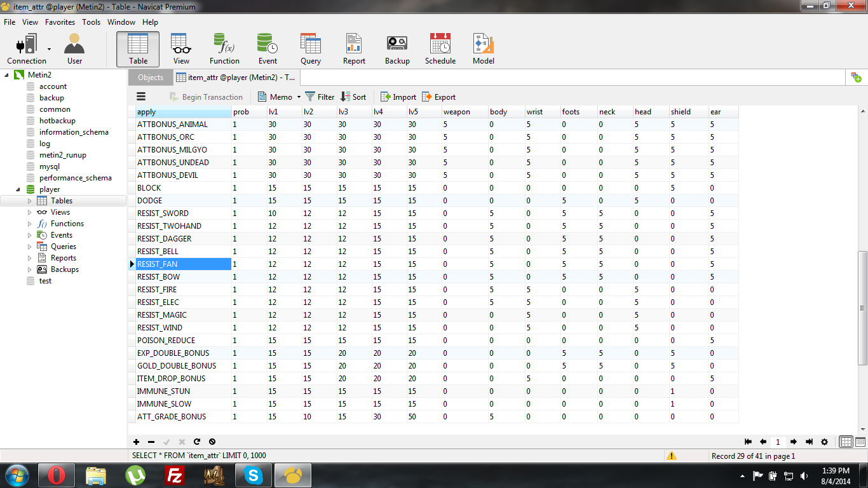Screen dimensions: 868x488
Task: Click the ATT_GRADE_BONUS row cell
Action: pos(184,417)
